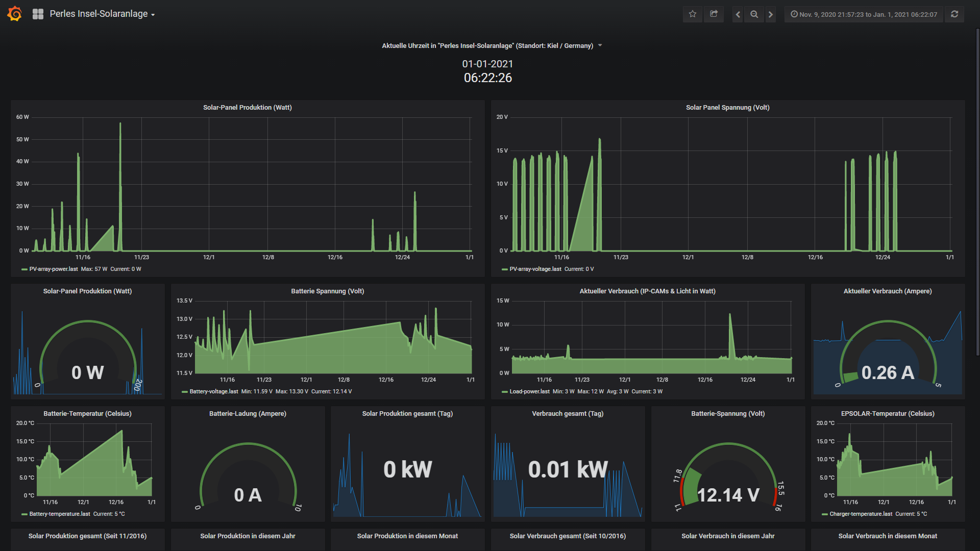This screenshot has width=980, height=551.
Task: Expand the Aktuelle Uhrzeit panel menu caret
Action: pyautogui.click(x=600, y=45)
